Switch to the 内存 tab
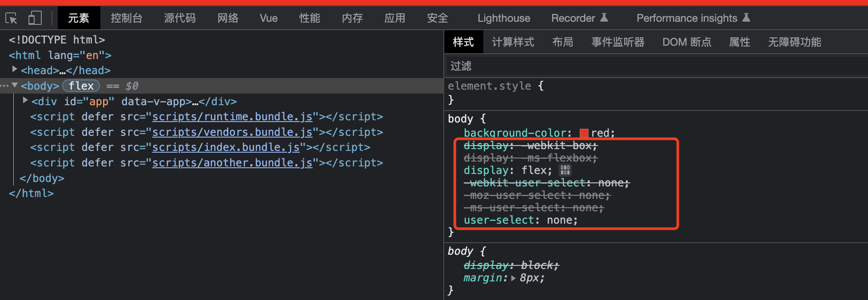The image size is (868, 300). [352, 18]
